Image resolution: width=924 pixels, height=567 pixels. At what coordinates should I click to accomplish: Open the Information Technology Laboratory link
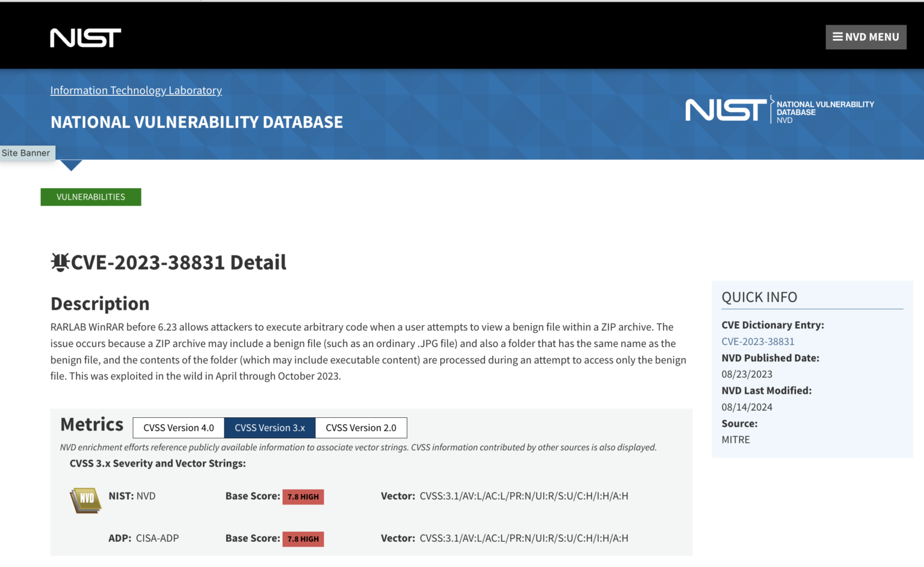[136, 90]
